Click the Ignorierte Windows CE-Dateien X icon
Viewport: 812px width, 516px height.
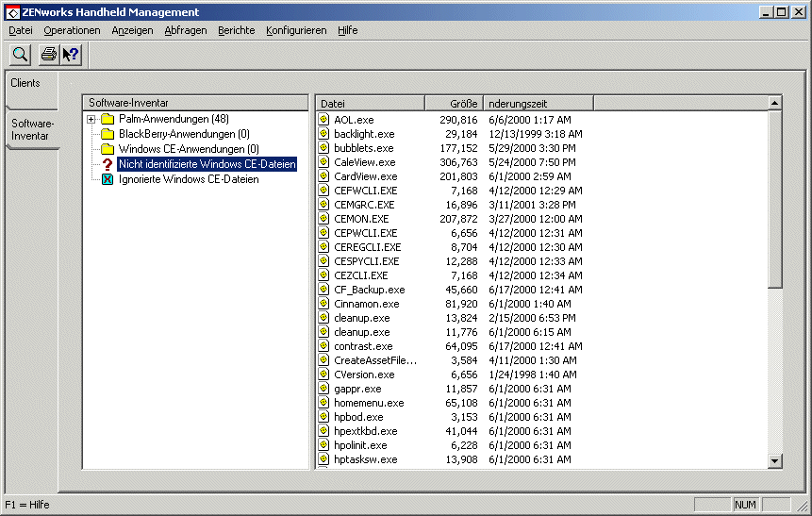108,179
